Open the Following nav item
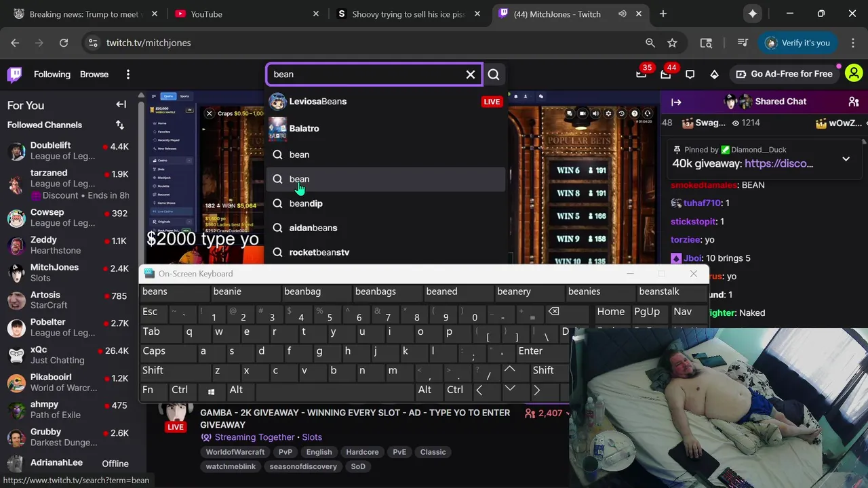 point(52,75)
